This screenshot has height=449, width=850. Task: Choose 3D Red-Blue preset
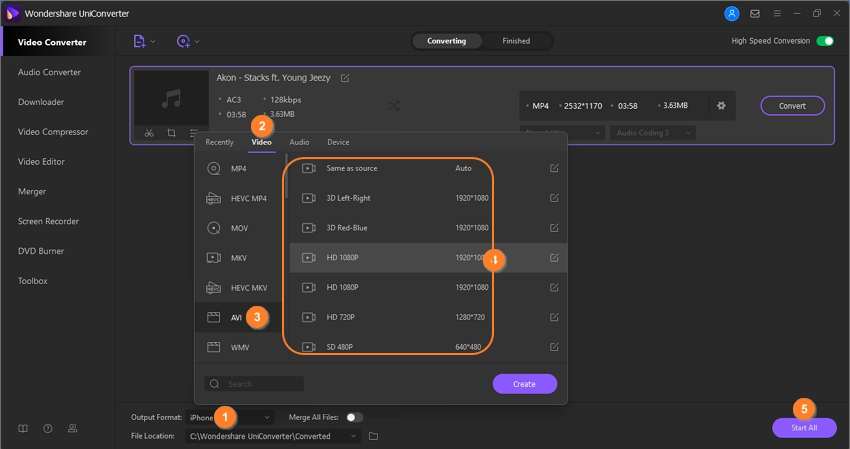[x=428, y=228]
